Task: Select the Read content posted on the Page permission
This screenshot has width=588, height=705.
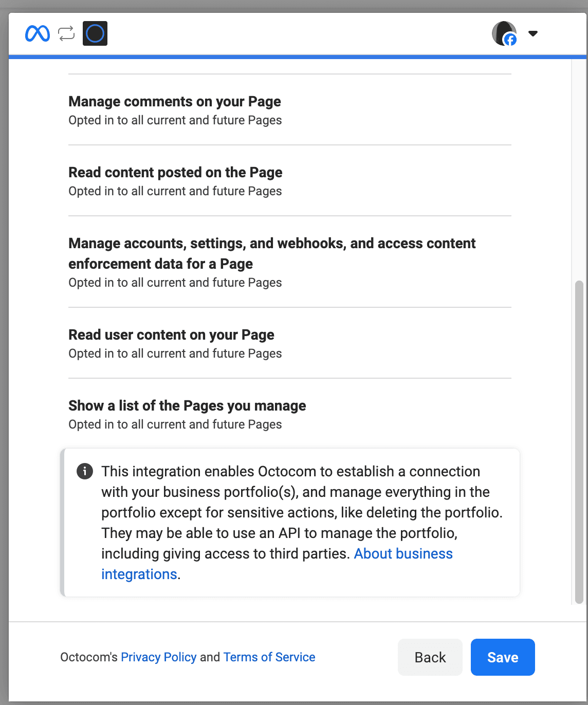Action: click(175, 172)
